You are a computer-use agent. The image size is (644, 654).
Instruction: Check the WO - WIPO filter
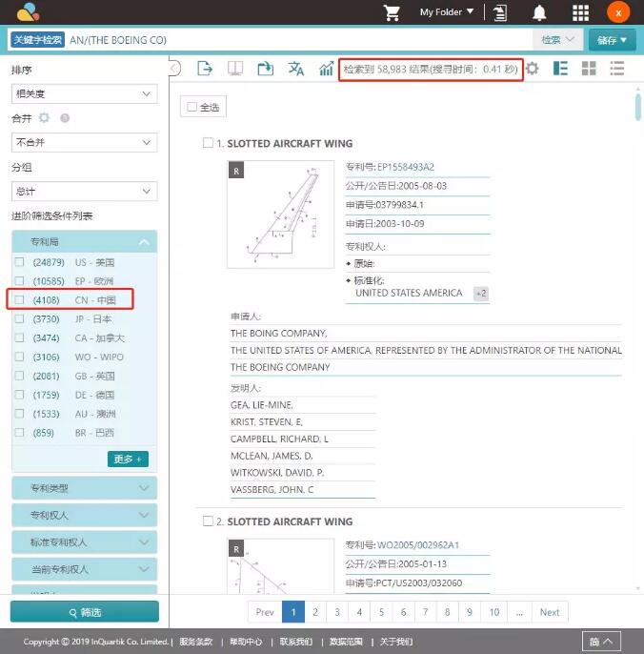click(19, 357)
